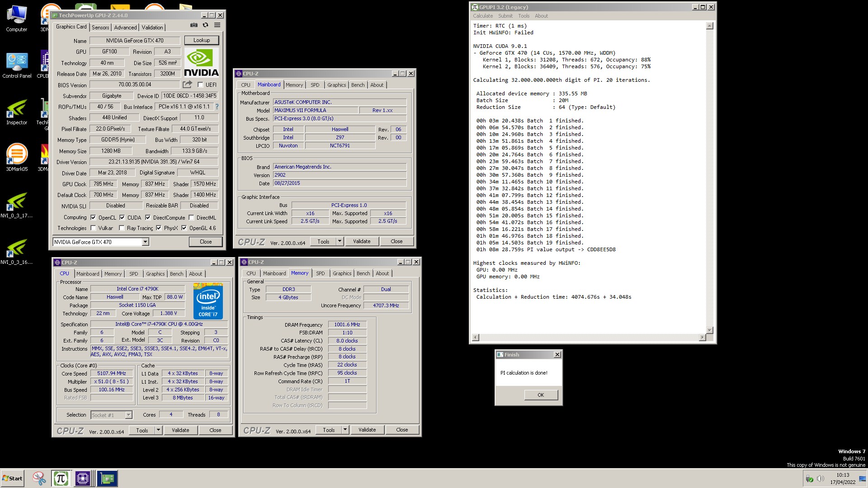Click Validate in Mainboard CPU-Z window
Image resolution: width=868 pixels, height=488 pixels.
362,241
